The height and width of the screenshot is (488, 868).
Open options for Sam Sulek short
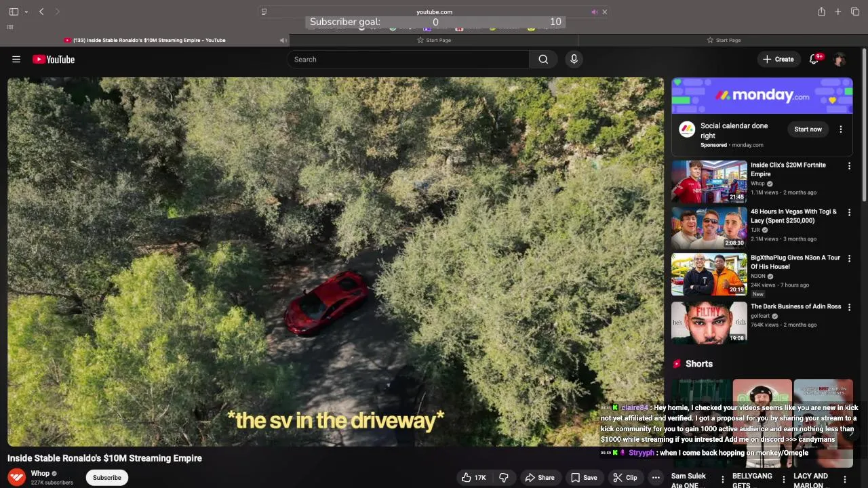[723, 480]
